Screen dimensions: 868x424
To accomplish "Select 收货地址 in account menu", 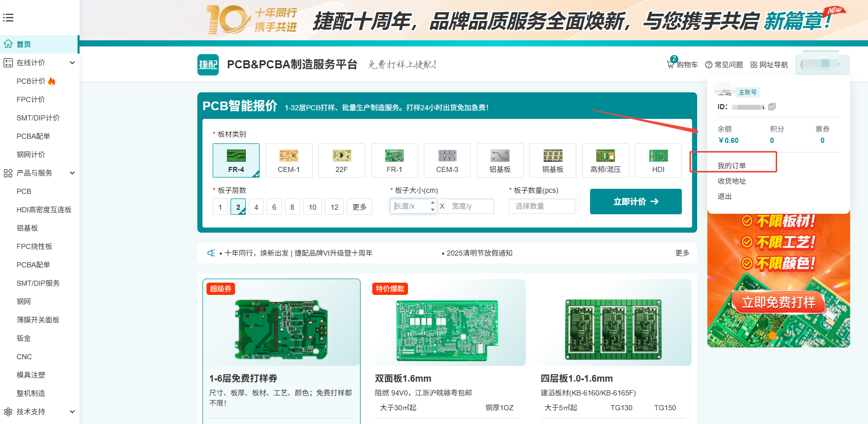I will coord(732,181).
